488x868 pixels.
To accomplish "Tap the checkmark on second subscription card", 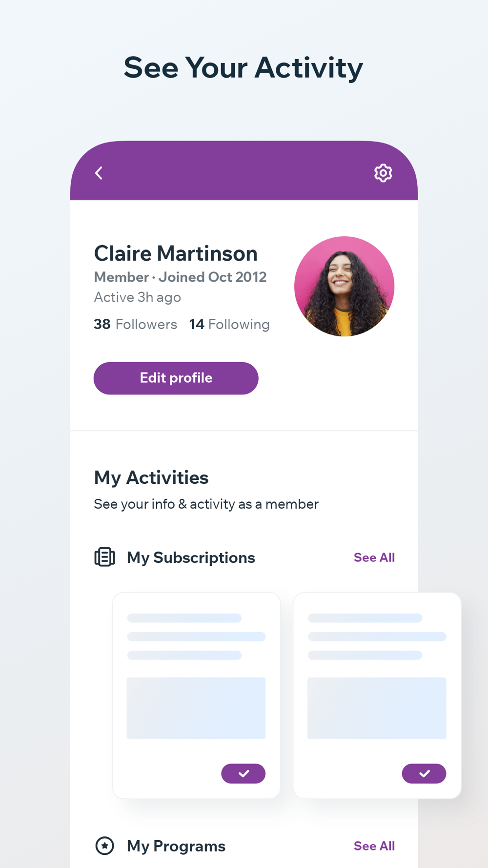I will (424, 773).
